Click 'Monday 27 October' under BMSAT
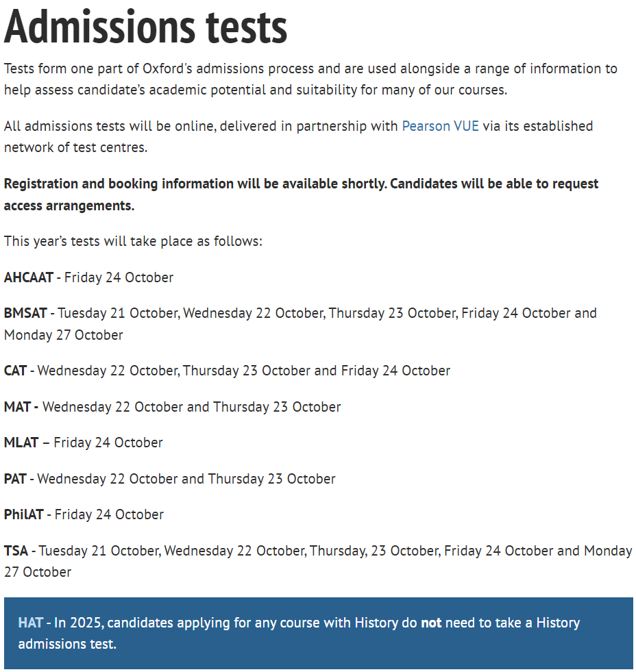 pyautogui.click(x=64, y=335)
